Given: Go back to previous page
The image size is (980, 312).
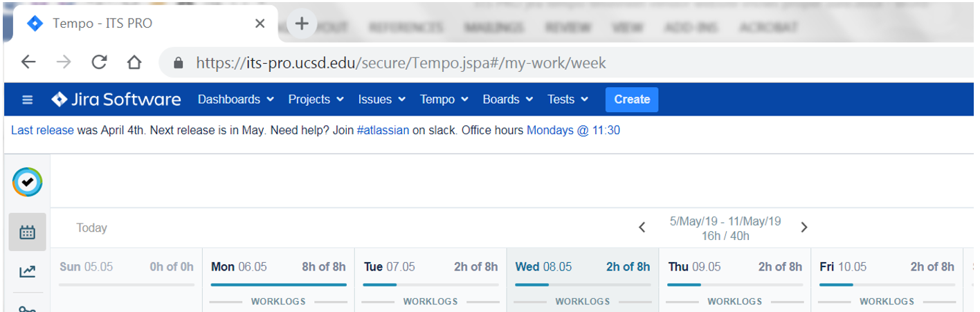Looking at the screenshot, I should [28, 62].
